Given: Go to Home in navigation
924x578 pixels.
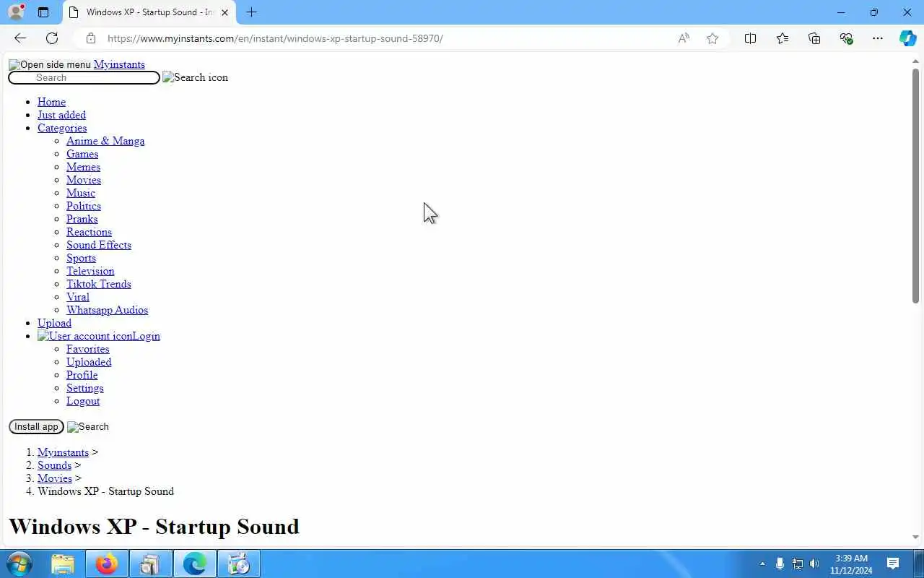Looking at the screenshot, I should point(51,102).
